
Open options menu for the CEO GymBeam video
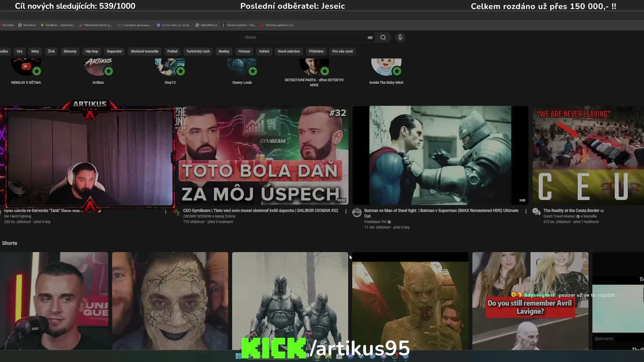point(346,212)
